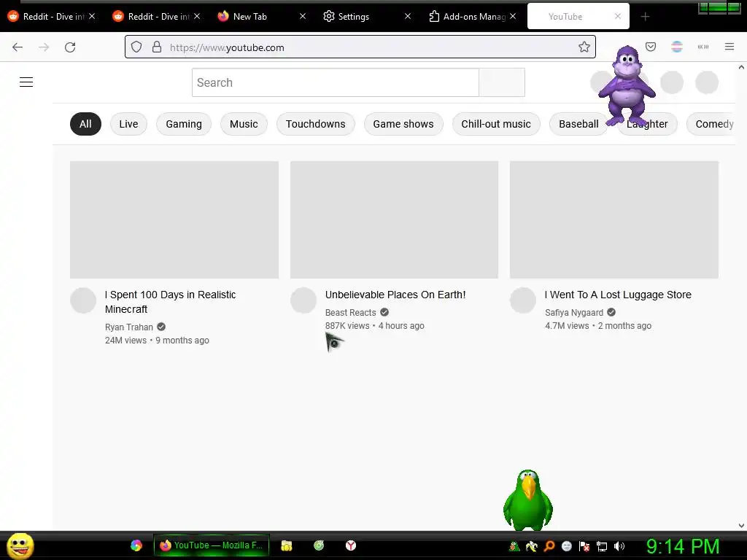The image size is (747, 560).
Task: Click Safiya Nygaard's channel avatar circle
Action: click(x=523, y=300)
